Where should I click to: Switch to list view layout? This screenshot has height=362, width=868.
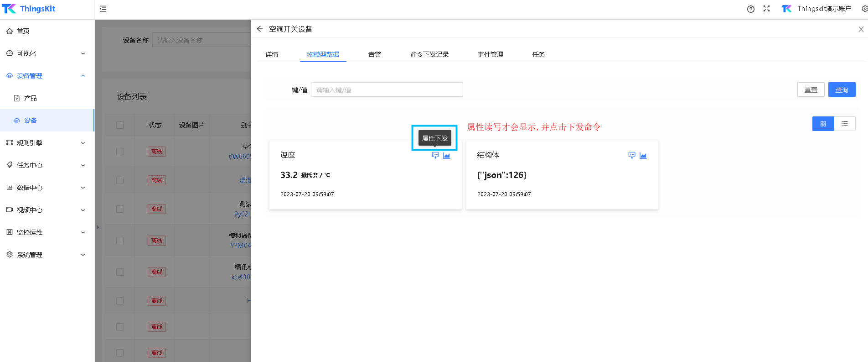click(x=845, y=124)
